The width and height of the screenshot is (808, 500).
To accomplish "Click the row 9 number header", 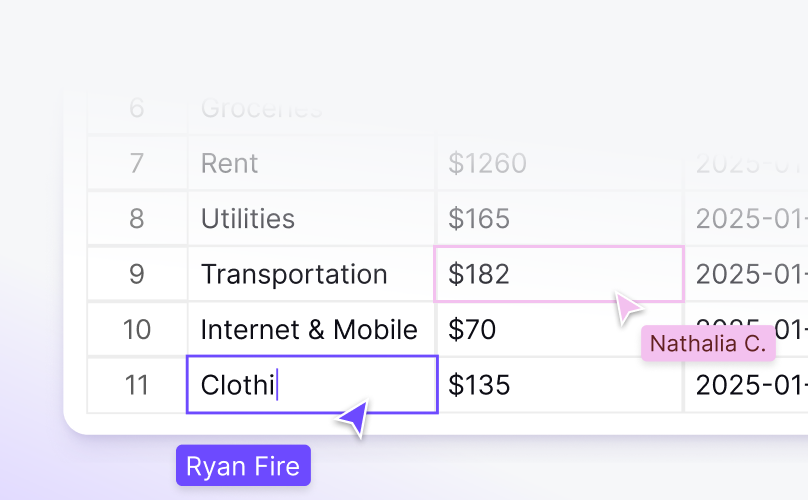I will point(137,274).
